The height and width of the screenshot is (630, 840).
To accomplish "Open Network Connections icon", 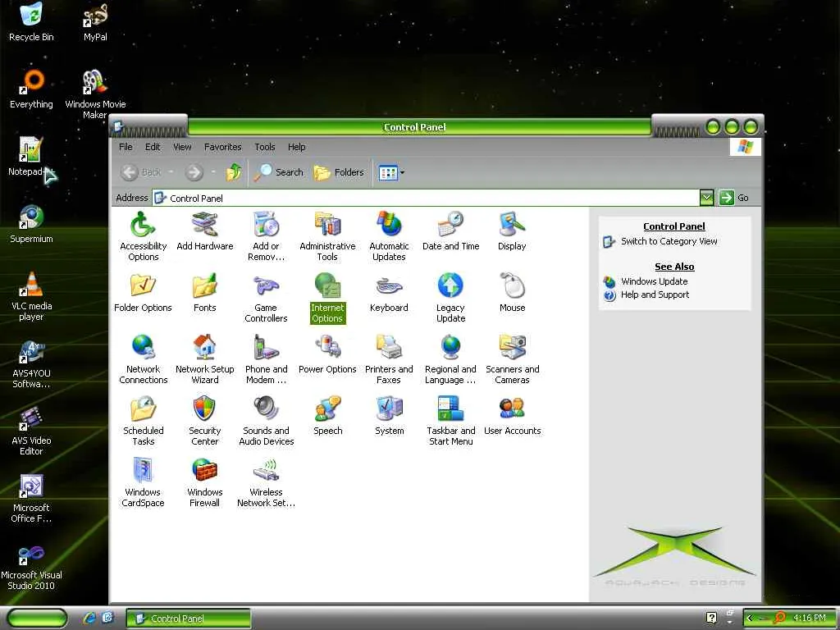I will click(x=143, y=359).
